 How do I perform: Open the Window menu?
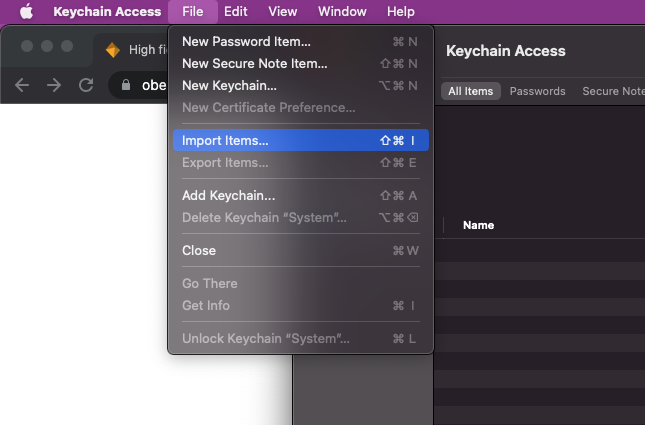point(342,12)
